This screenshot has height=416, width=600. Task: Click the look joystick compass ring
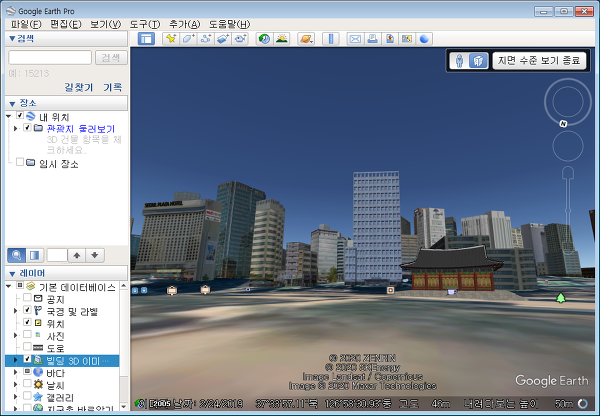click(x=568, y=102)
